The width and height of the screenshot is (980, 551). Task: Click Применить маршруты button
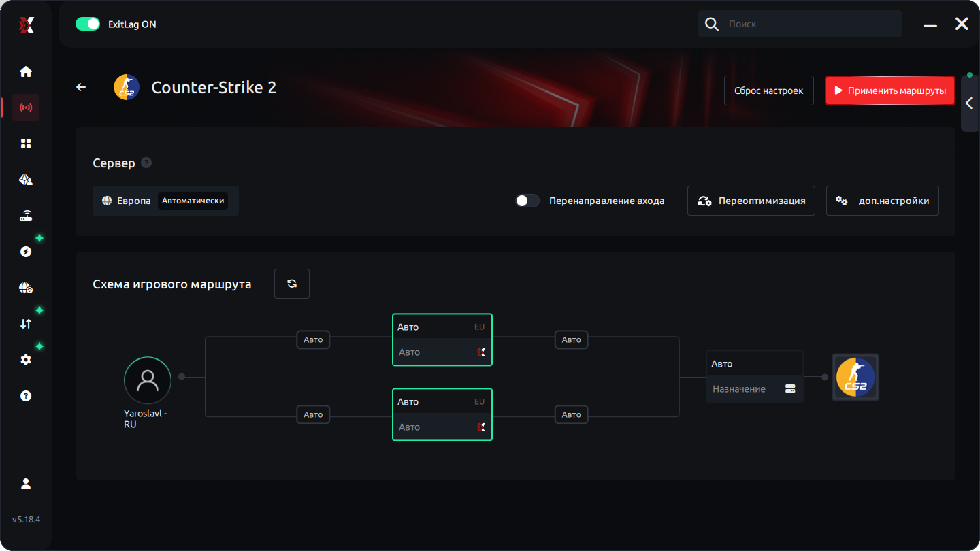(x=890, y=90)
